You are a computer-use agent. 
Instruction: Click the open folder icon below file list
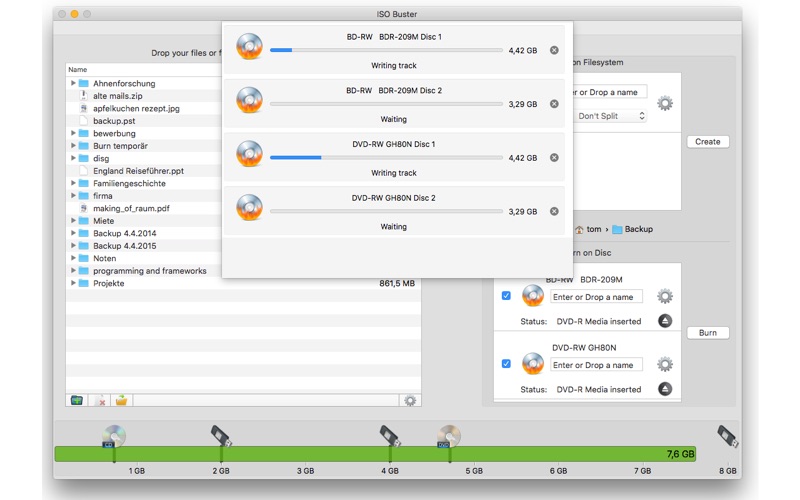[121, 401]
